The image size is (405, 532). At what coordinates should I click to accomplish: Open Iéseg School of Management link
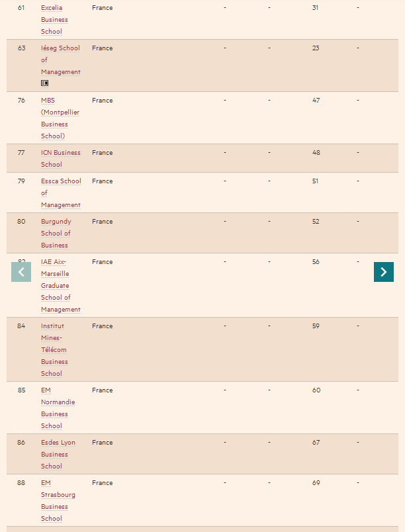coord(61,60)
